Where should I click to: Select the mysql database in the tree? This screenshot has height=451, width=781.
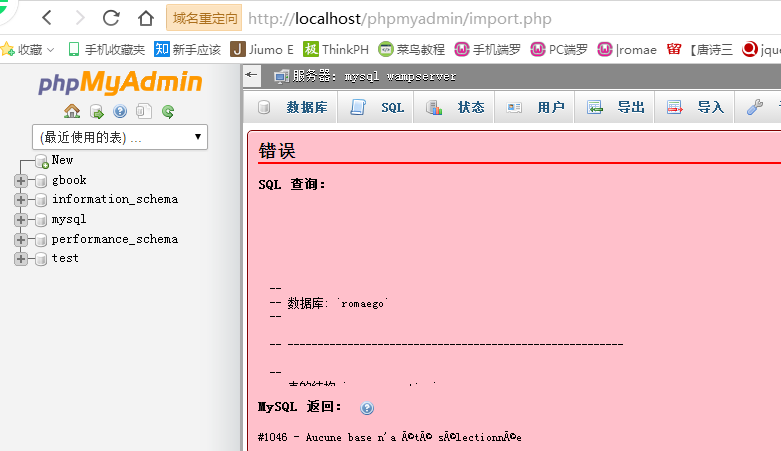coord(69,219)
